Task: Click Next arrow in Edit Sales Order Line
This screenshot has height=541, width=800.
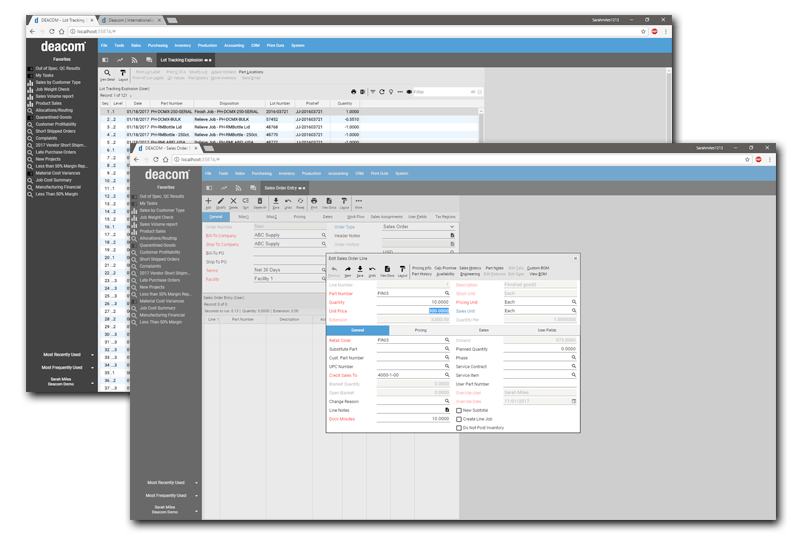Action: (348, 269)
